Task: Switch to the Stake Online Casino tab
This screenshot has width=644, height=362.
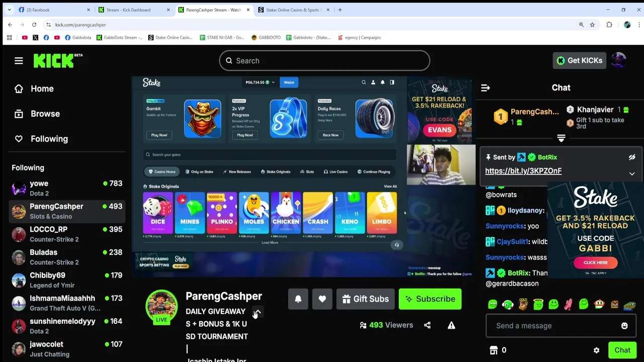Action: tap(294, 10)
